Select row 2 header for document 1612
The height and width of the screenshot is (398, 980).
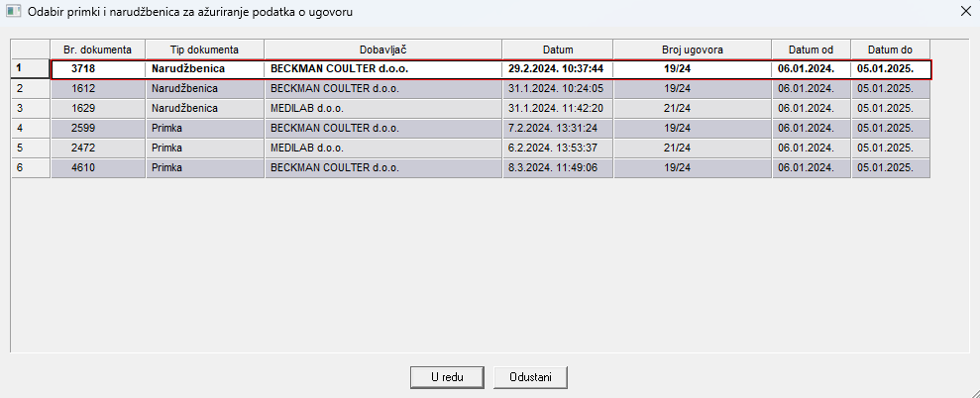click(30, 88)
